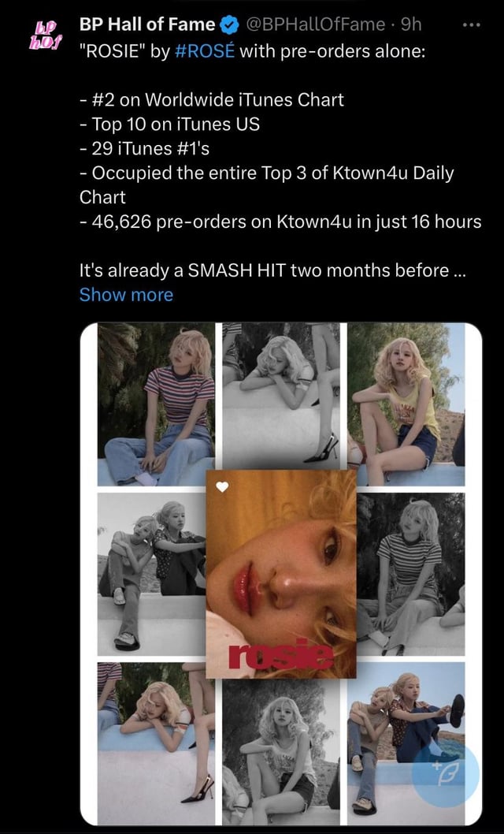Expand the truncated tweet via Show more
504x834 pixels.
tap(126, 294)
